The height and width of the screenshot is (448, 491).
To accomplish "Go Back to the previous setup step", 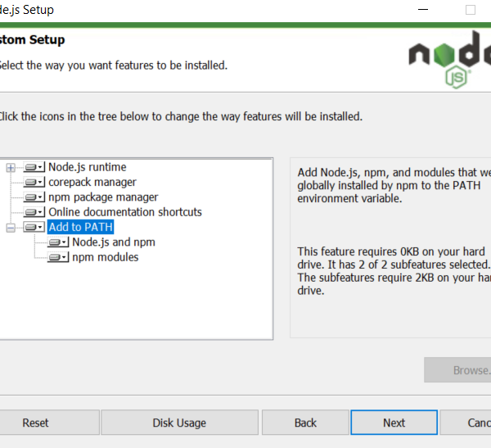I will coord(305,423).
